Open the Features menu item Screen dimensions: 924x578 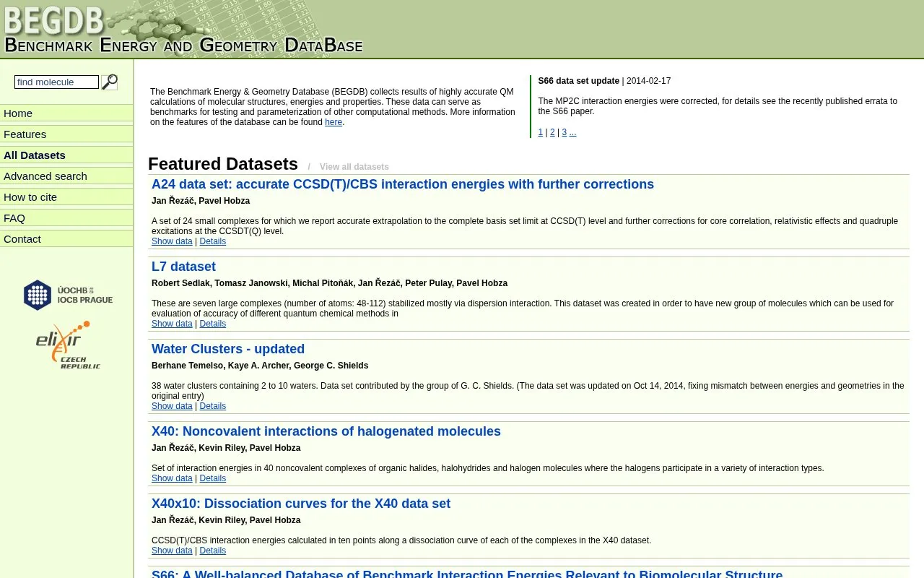click(x=66, y=134)
